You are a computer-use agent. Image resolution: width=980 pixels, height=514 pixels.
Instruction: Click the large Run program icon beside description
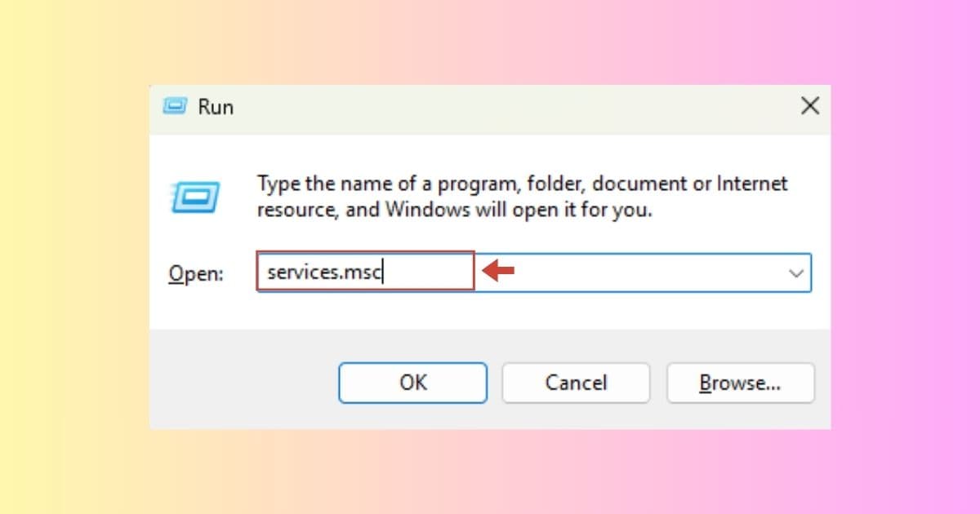click(x=195, y=196)
